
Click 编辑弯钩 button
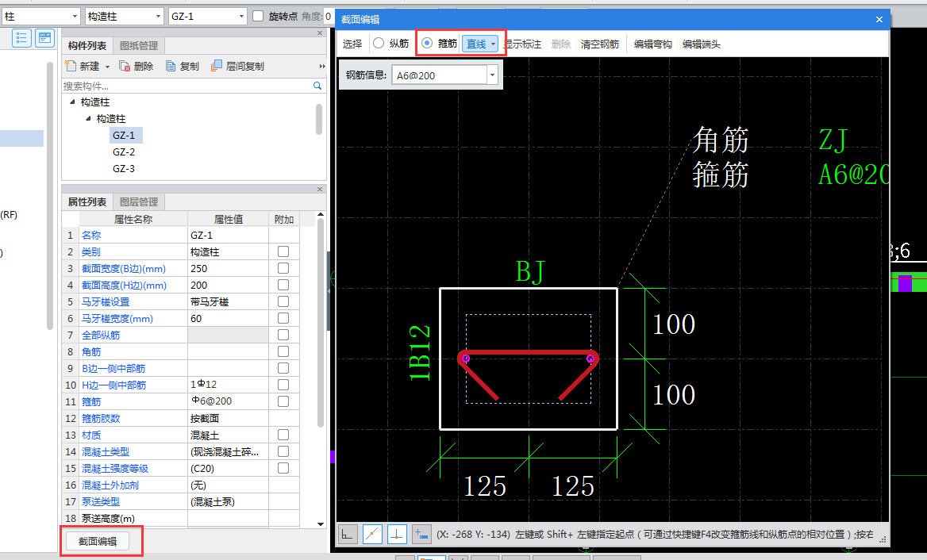coord(652,44)
